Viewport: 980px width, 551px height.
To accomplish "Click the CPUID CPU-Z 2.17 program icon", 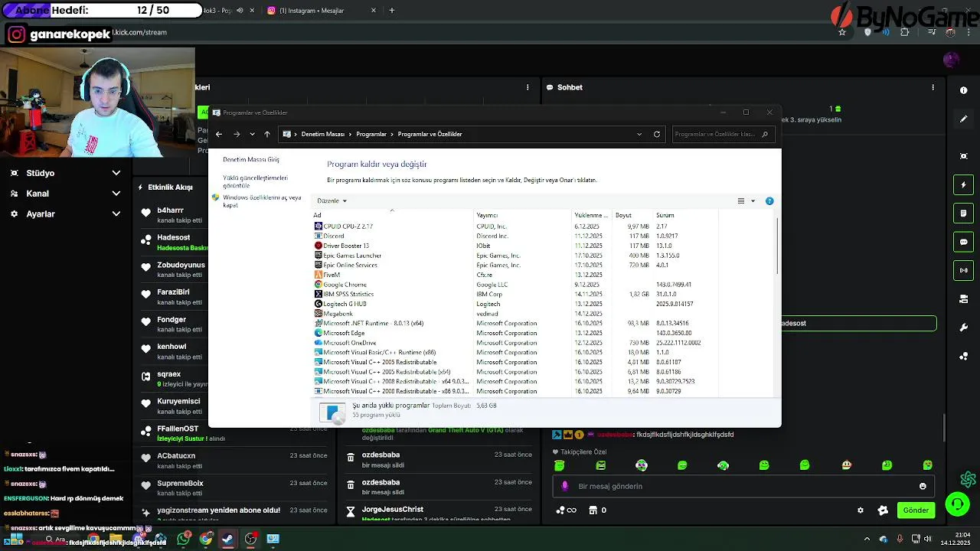I will coord(318,227).
